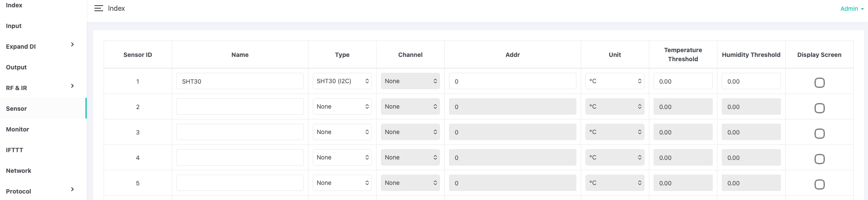
Task: Go to the Monitor page
Action: click(x=18, y=129)
